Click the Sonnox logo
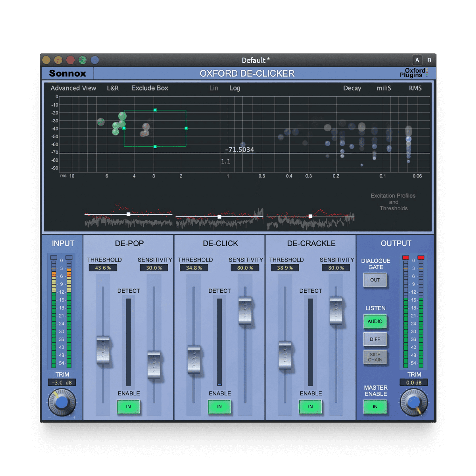 pos(67,73)
